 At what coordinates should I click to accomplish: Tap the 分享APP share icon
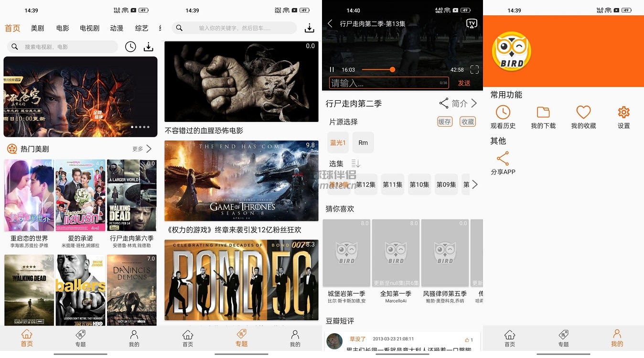tap(503, 159)
